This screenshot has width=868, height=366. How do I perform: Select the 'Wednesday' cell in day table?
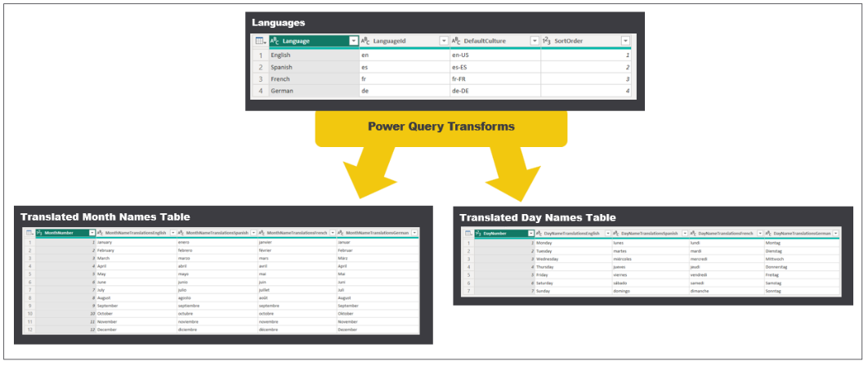tap(574, 259)
